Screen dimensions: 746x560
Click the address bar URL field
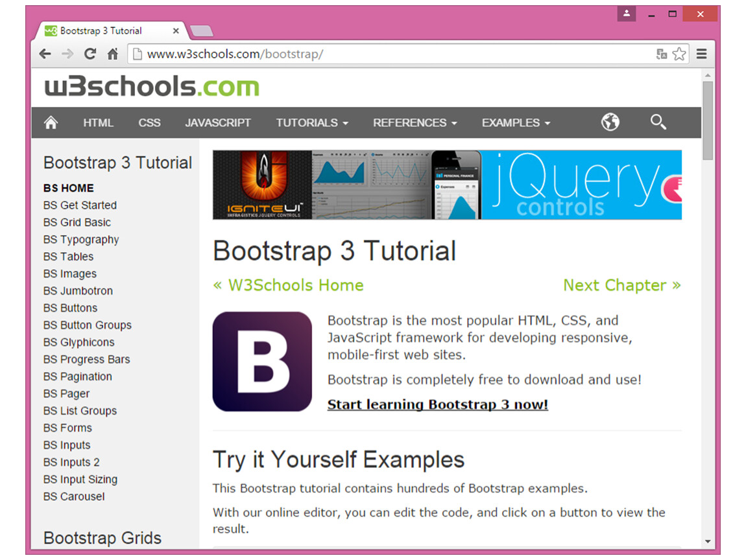point(389,54)
